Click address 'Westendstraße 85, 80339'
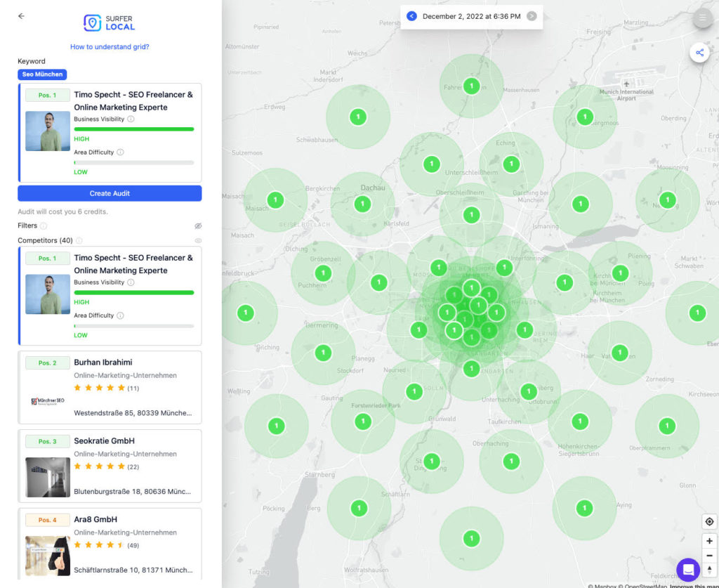 [133, 413]
